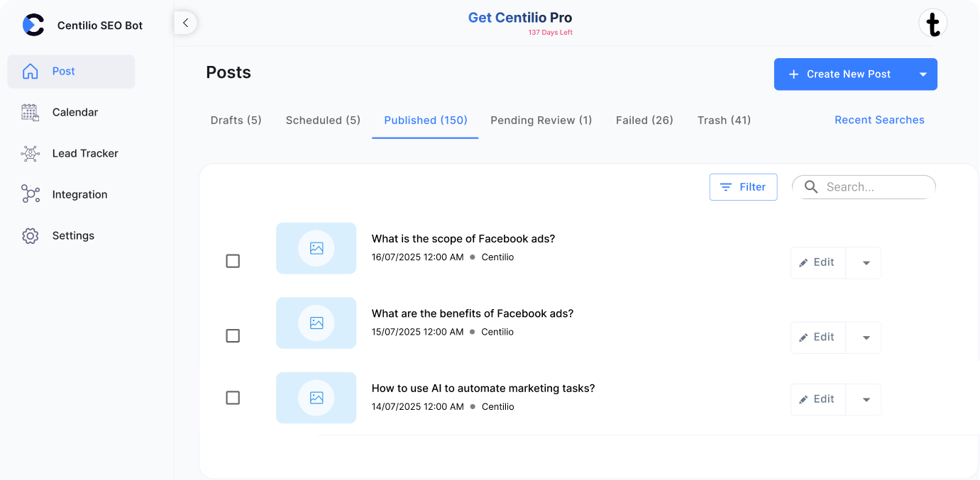
Task: Click the Centilio SEO Bot logo
Action: (33, 25)
